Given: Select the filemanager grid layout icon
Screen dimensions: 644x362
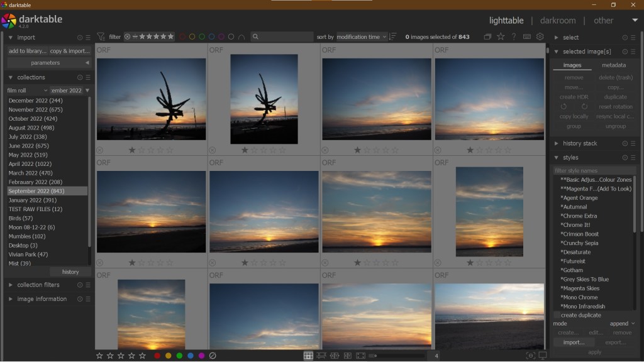Looking at the screenshot, I should [308, 355].
